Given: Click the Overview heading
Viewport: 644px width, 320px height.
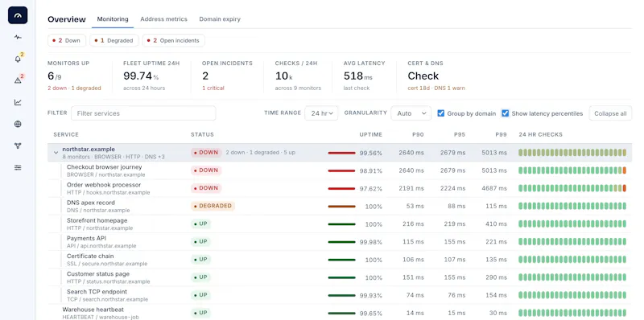Looking at the screenshot, I should (67, 19).
